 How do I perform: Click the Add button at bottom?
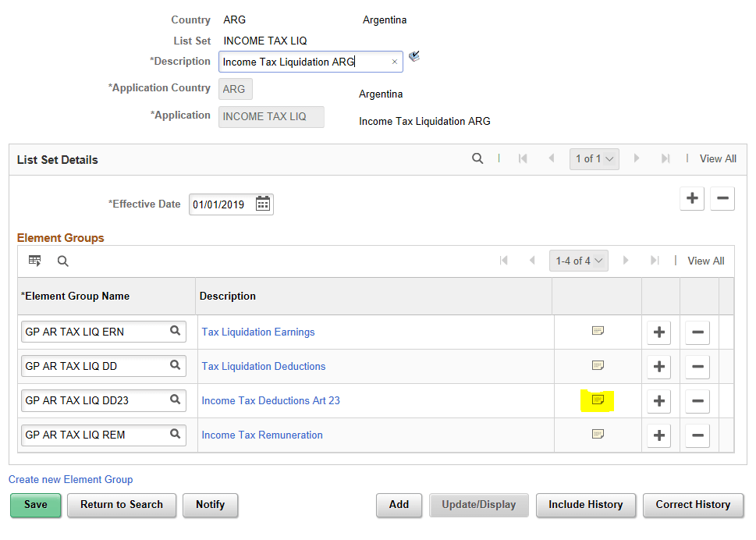[399, 505]
